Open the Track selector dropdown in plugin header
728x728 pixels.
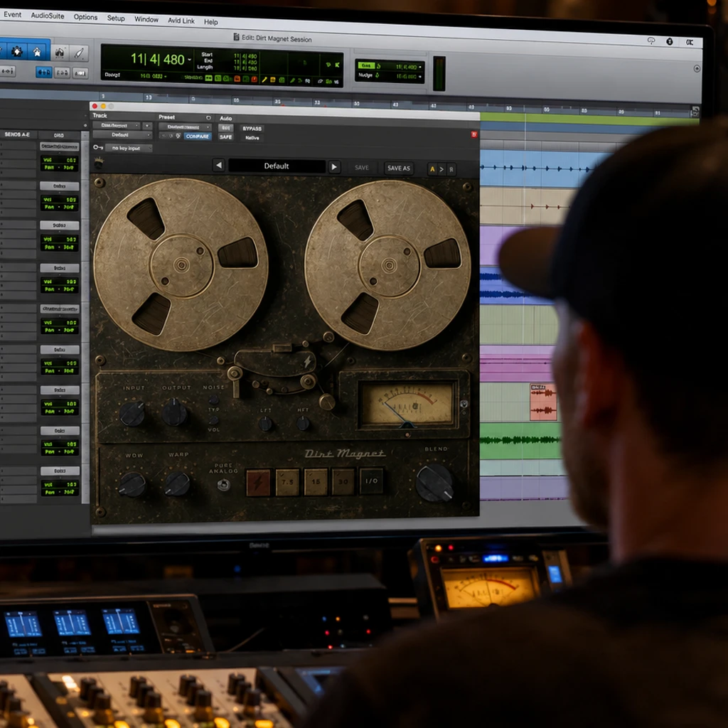click(x=117, y=125)
